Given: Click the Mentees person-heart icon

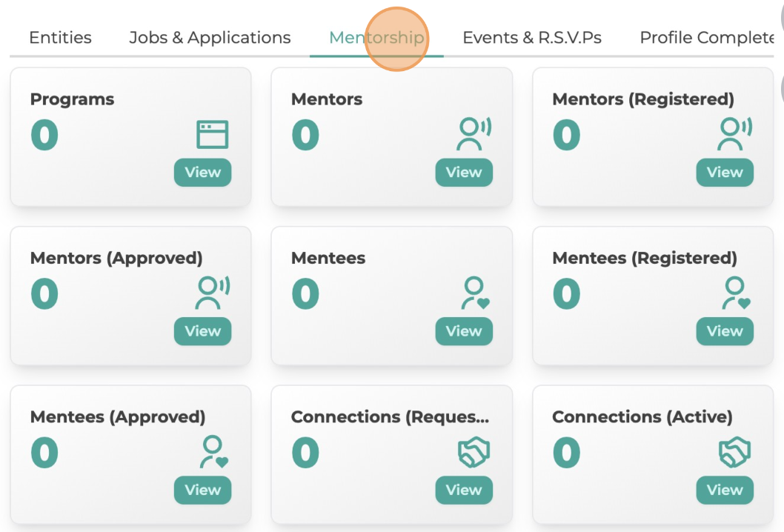Looking at the screenshot, I should point(475,293).
